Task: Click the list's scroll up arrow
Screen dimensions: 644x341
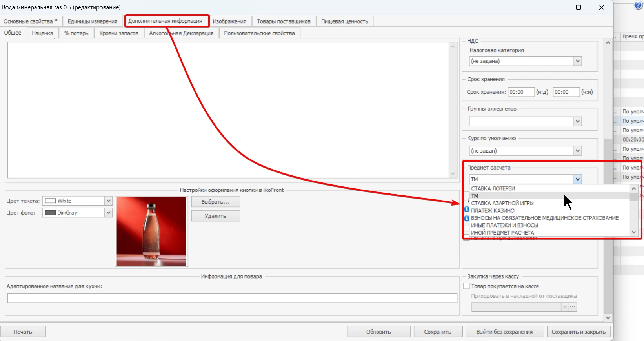Action: coord(634,188)
